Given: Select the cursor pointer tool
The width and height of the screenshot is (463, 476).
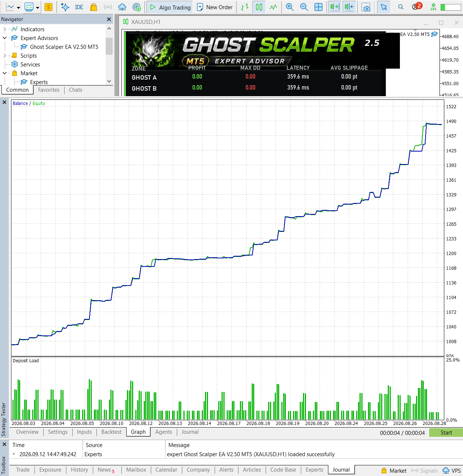Looking at the screenshot, I should [384, 7].
